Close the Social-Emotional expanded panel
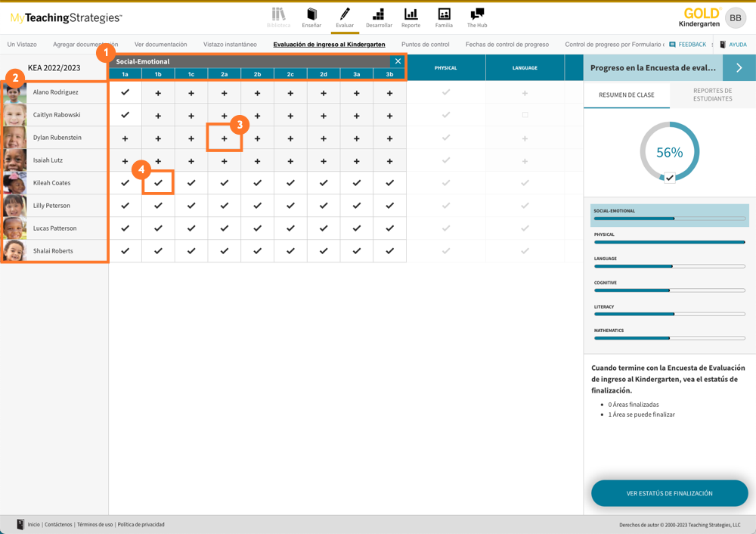The width and height of the screenshot is (756, 534). [x=398, y=61]
